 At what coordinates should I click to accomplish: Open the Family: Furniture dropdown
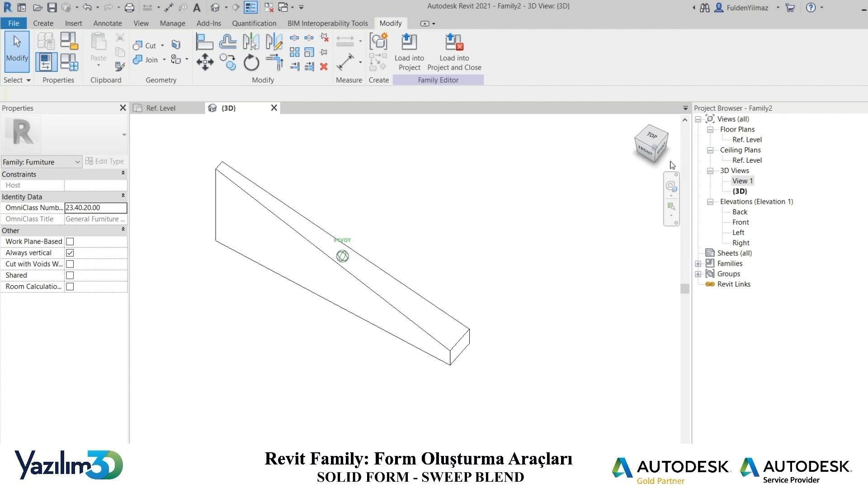pos(41,162)
